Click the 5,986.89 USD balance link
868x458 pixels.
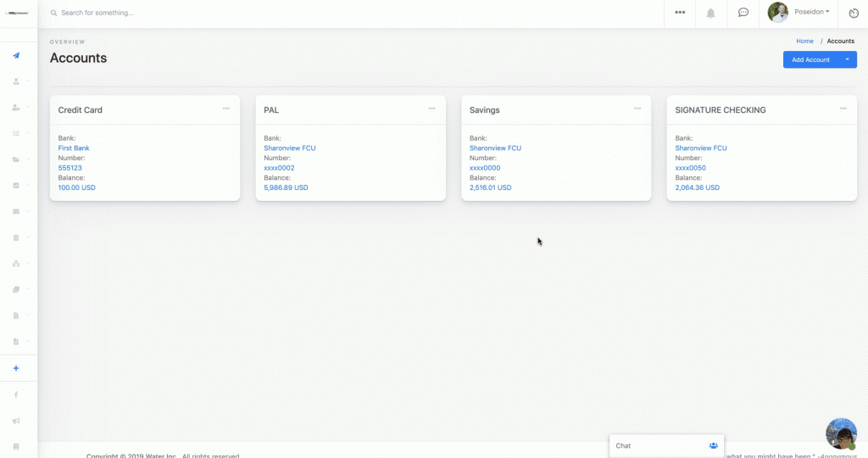point(286,187)
